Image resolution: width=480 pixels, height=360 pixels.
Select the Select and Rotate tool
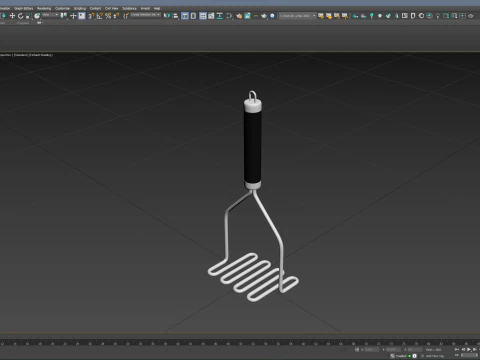click(20, 16)
